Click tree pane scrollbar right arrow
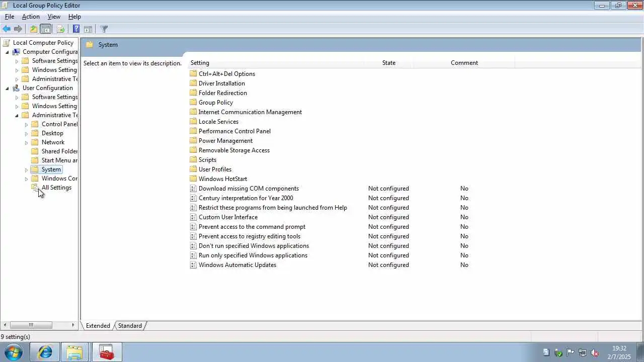Viewport: 644px width, 362px height. [73, 325]
